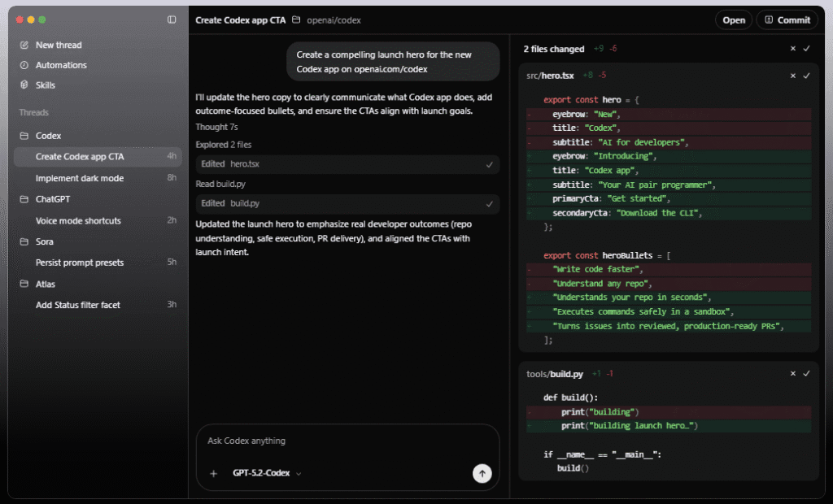
Task: Focus the Ask Codex anything input
Action: [342, 441]
